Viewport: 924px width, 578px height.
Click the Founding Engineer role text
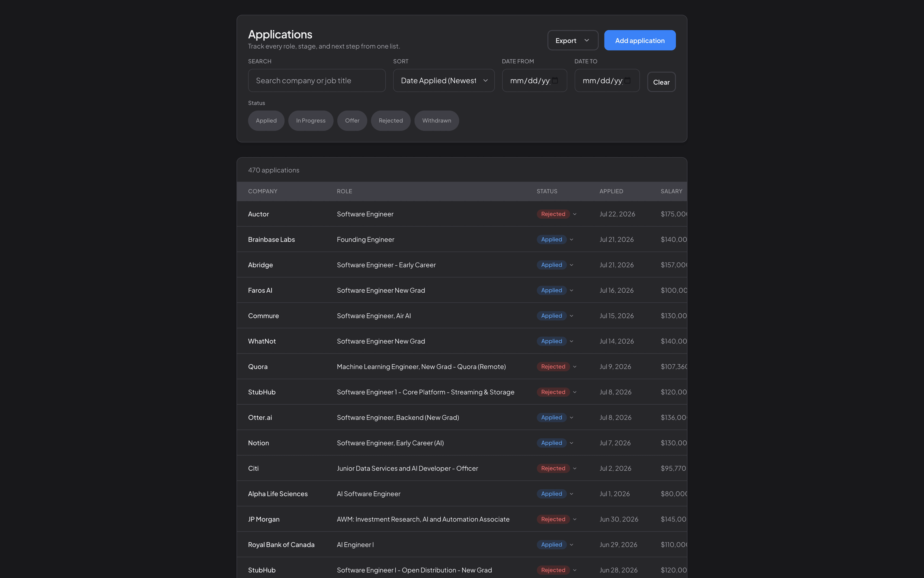[366, 239]
